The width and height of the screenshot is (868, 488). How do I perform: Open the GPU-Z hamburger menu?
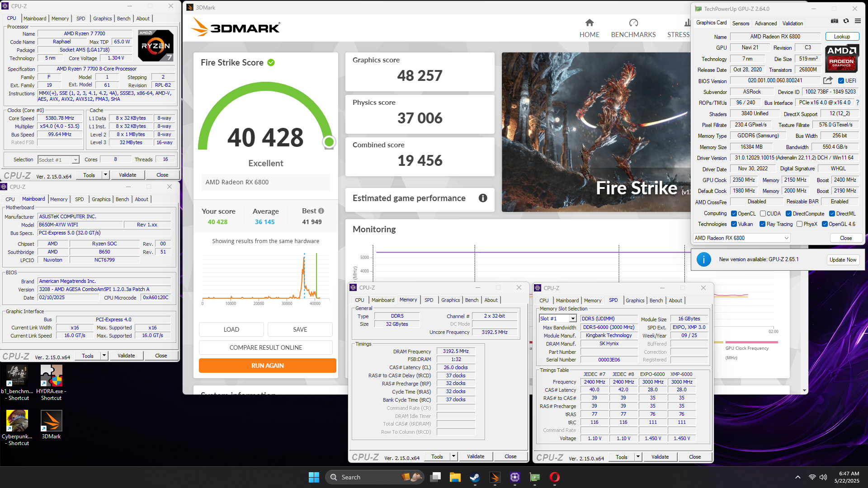[858, 21]
